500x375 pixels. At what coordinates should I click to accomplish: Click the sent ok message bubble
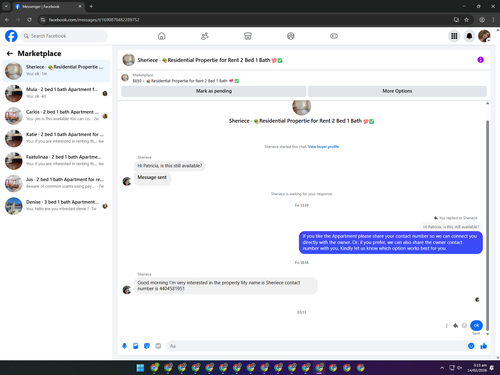[476, 325]
